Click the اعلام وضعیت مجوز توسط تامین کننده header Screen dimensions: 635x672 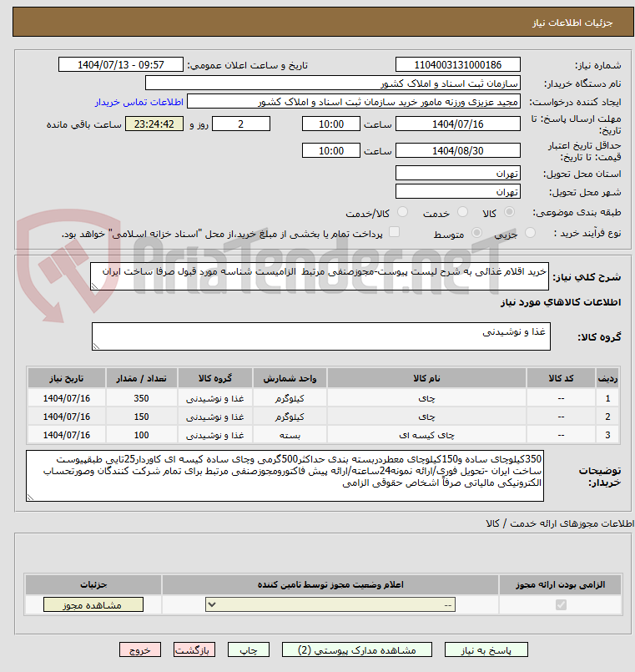[330, 584]
